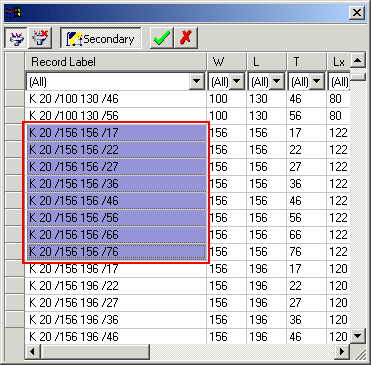Click row selector for K 20 /100 130 /46
This screenshot has width=371, height=365.
15,99
